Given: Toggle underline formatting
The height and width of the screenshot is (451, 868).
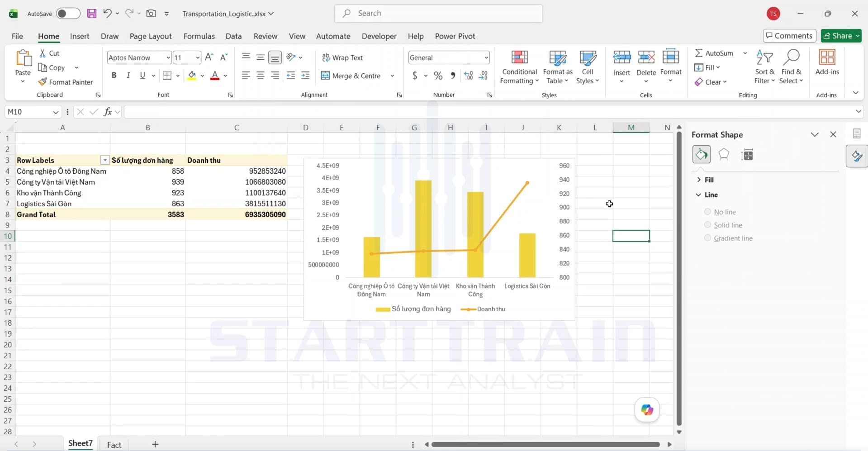Looking at the screenshot, I should coord(142,76).
